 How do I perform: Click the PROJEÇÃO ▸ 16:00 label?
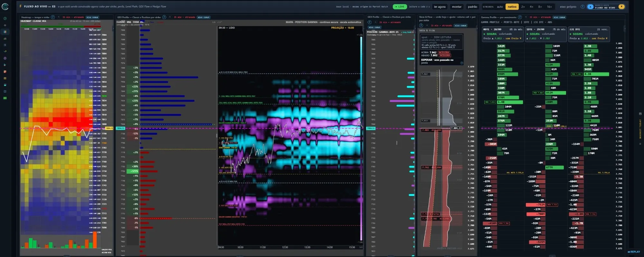tap(343, 28)
